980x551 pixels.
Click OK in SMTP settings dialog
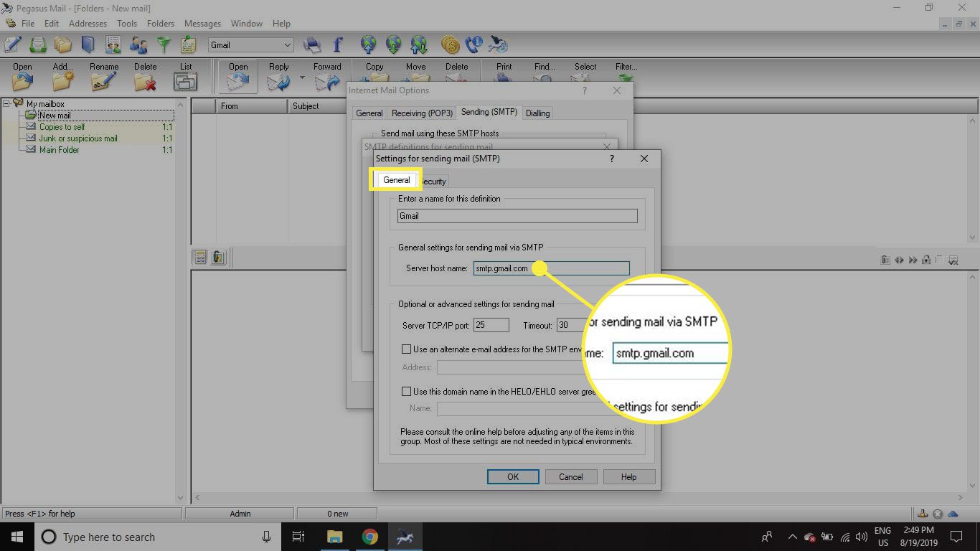click(513, 476)
